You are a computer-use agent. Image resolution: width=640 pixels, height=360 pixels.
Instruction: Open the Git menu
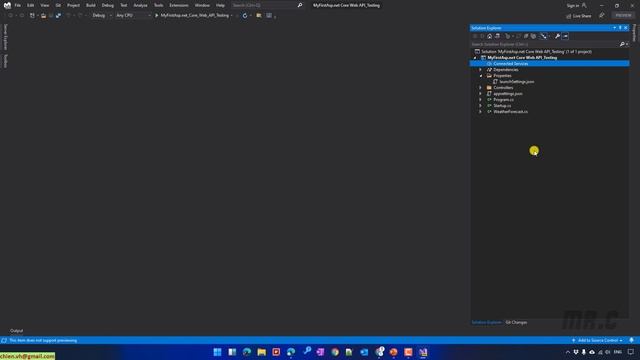[58, 5]
